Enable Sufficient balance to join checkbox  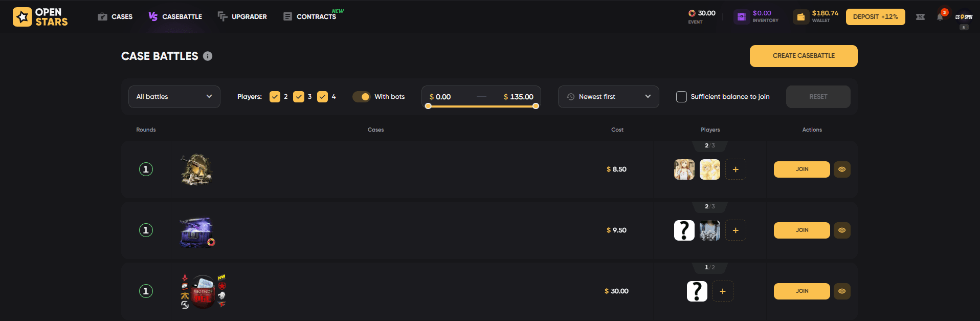681,97
